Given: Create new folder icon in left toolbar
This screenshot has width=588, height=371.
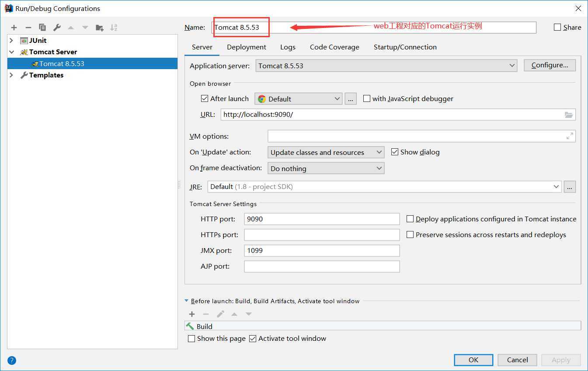Looking at the screenshot, I should [x=100, y=28].
